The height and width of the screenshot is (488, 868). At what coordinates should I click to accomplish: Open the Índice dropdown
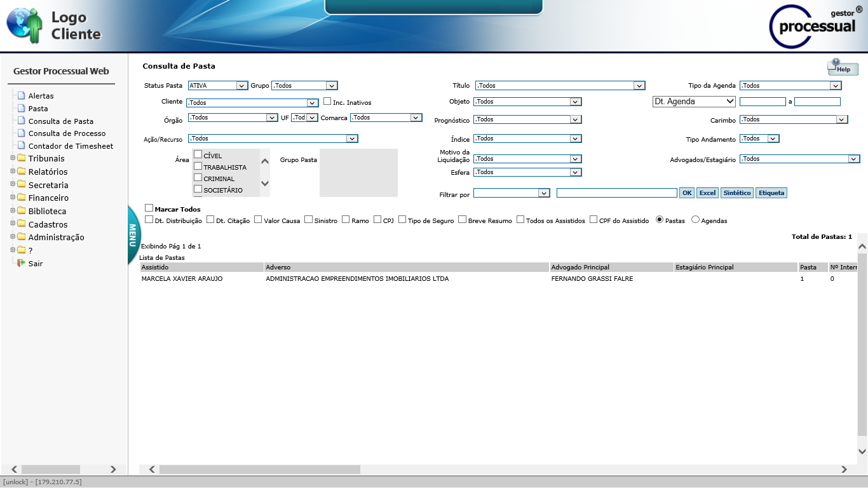(527, 139)
